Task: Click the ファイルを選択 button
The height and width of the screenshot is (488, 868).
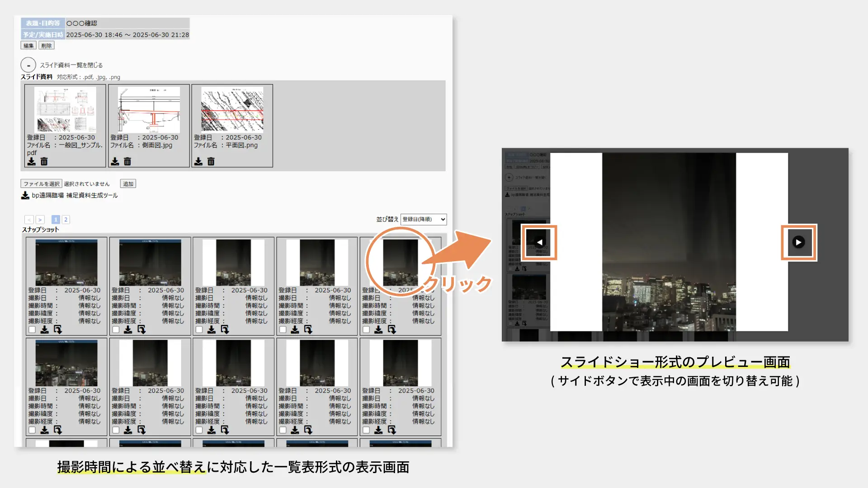Action: (x=41, y=184)
